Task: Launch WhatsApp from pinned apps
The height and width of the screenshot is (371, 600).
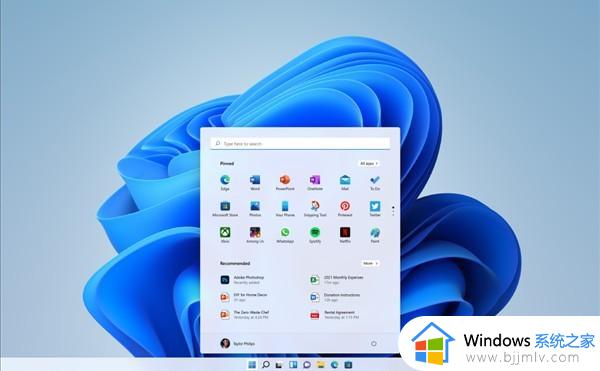Action: coord(285,235)
